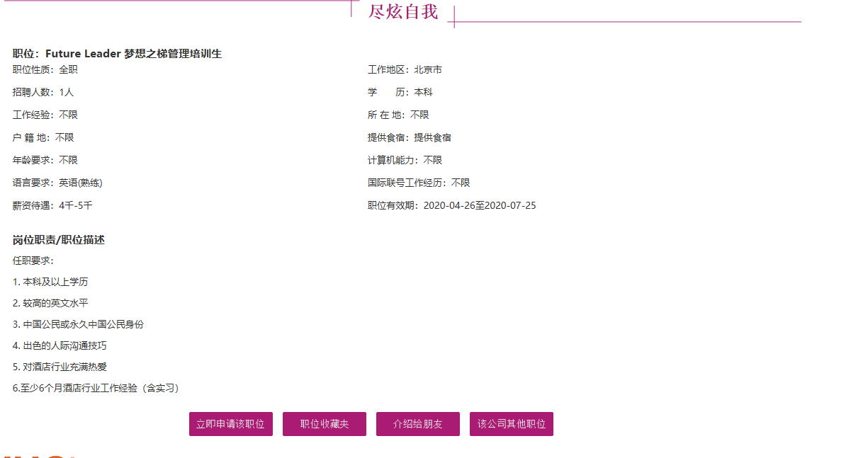Click the 岗位职责/职位描述 heading

[59, 240]
